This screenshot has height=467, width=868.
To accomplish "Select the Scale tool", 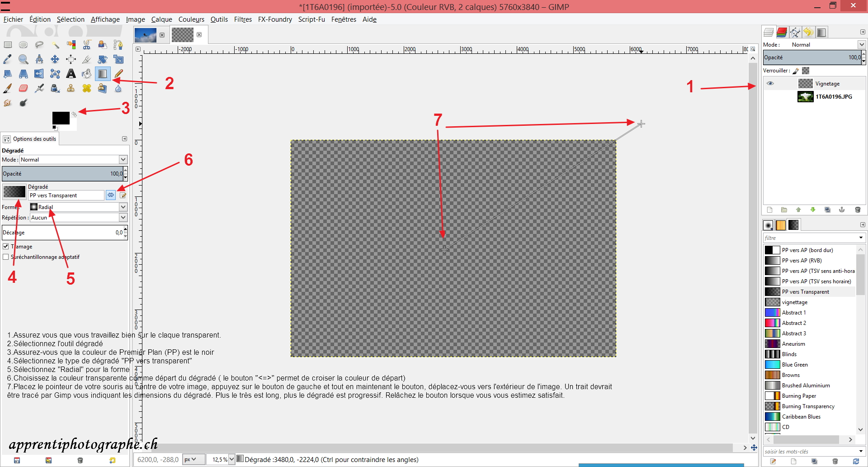I will (118, 59).
